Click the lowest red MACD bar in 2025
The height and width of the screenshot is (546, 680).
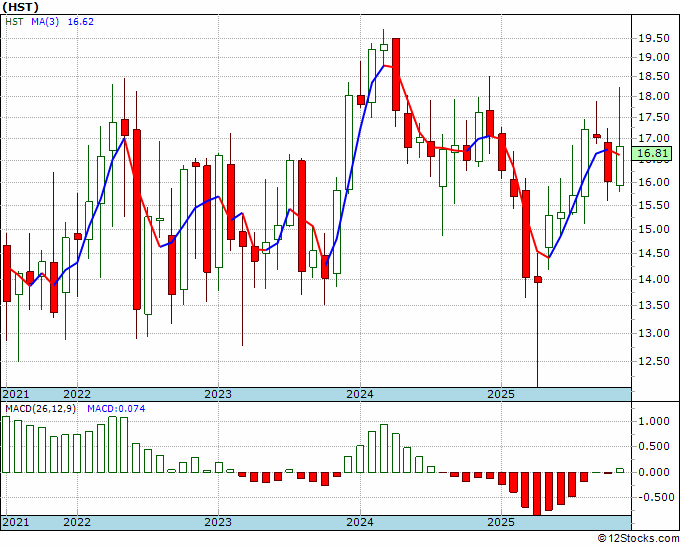(537, 494)
